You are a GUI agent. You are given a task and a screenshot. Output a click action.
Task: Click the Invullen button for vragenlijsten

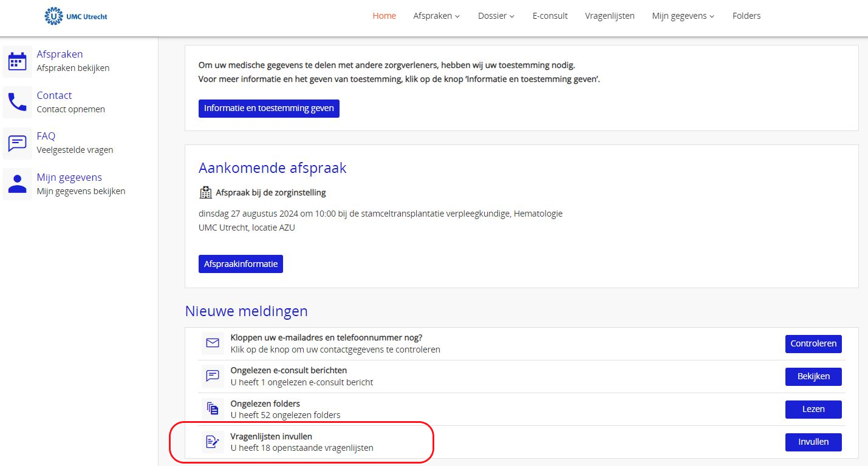click(813, 442)
